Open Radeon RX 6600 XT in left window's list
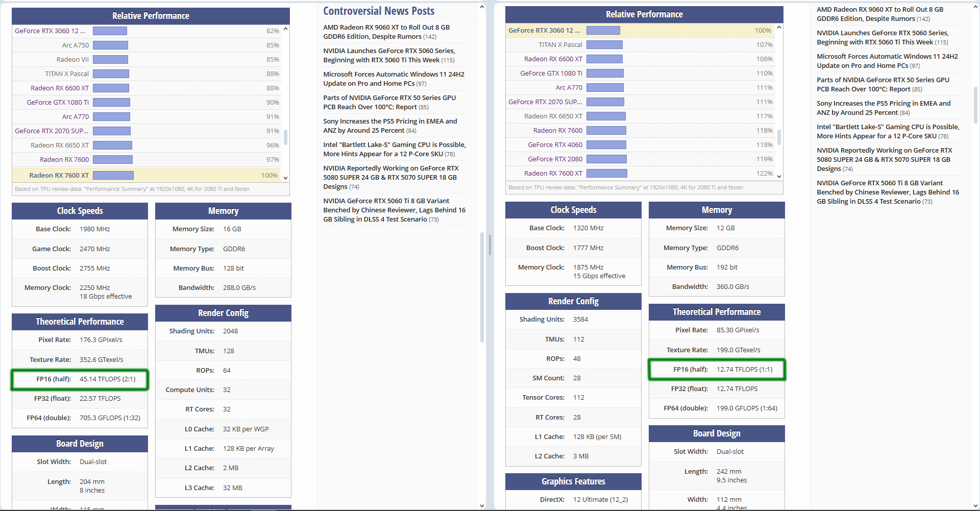980x511 pixels. pyautogui.click(x=60, y=88)
